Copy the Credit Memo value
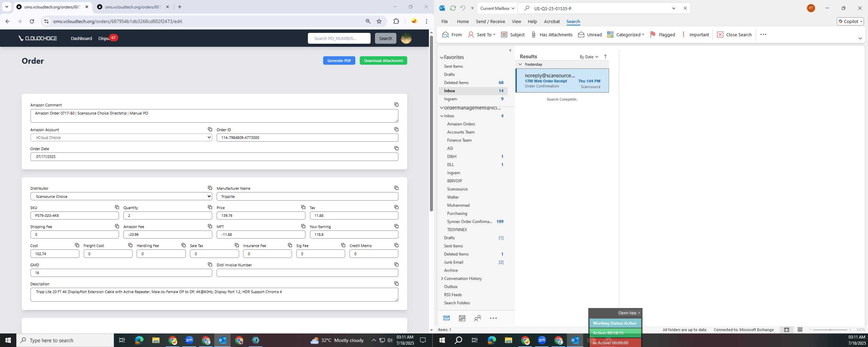Image resolution: width=868 pixels, height=347 pixels. [396, 245]
